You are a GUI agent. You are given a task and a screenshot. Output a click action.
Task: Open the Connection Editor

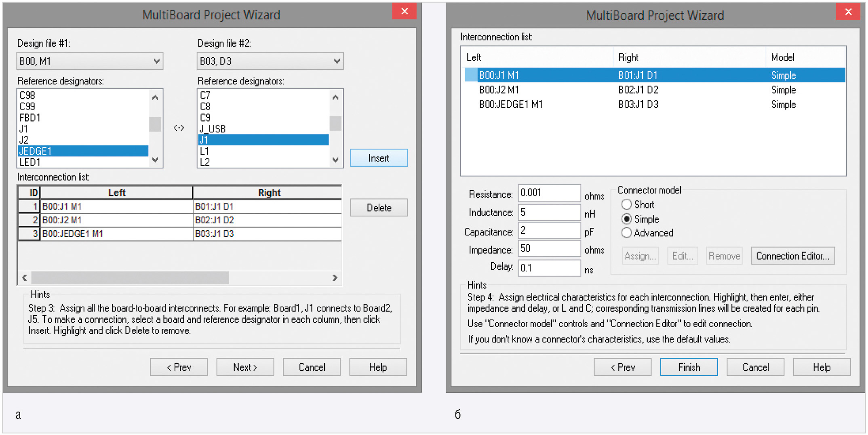pyautogui.click(x=792, y=256)
